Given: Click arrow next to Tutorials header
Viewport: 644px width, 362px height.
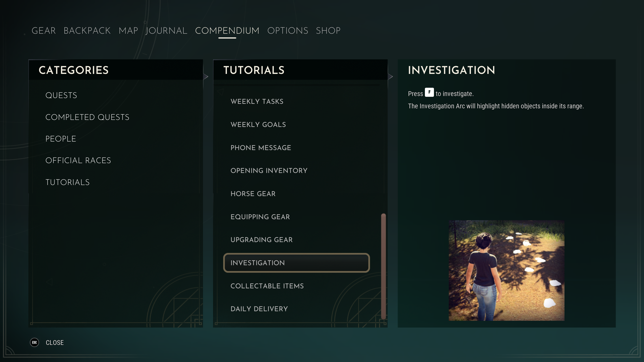Looking at the screenshot, I should 390,76.
